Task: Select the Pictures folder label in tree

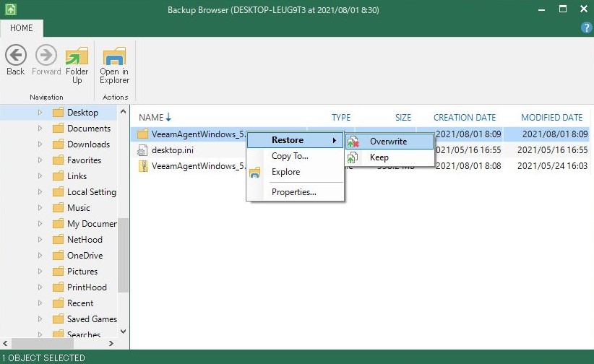Action: click(x=82, y=272)
